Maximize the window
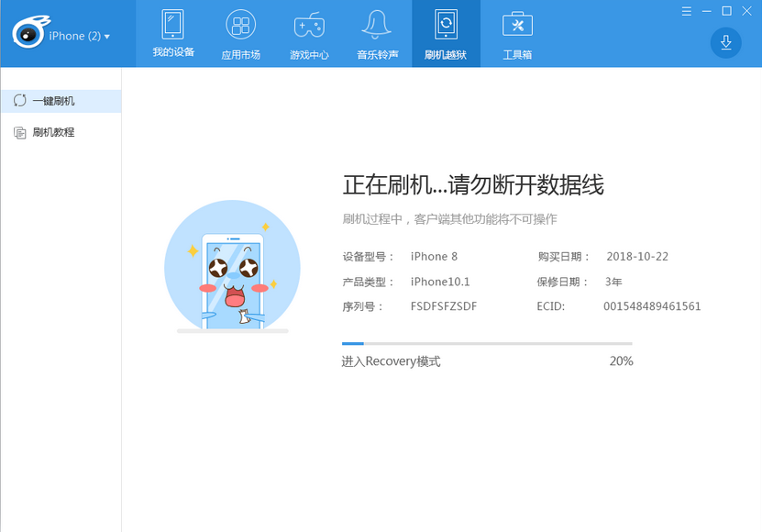Image resolution: width=762 pixels, height=532 pixels. coord(726,11)
